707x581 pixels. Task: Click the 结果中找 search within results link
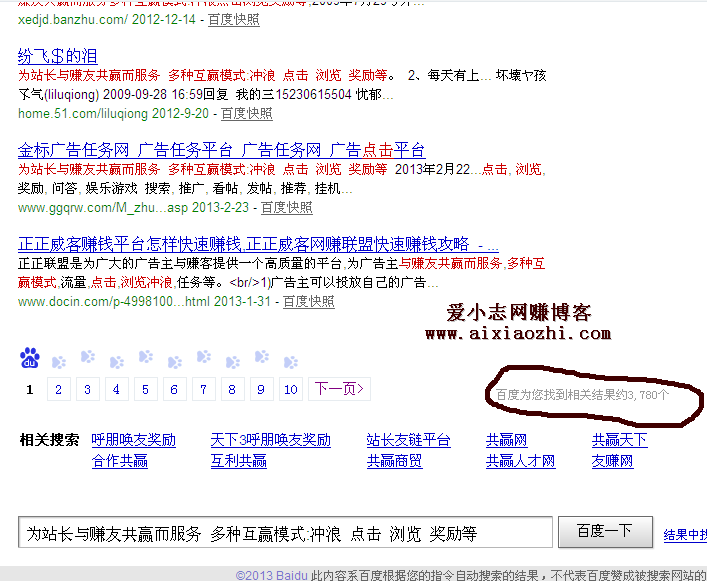(685, 535)
